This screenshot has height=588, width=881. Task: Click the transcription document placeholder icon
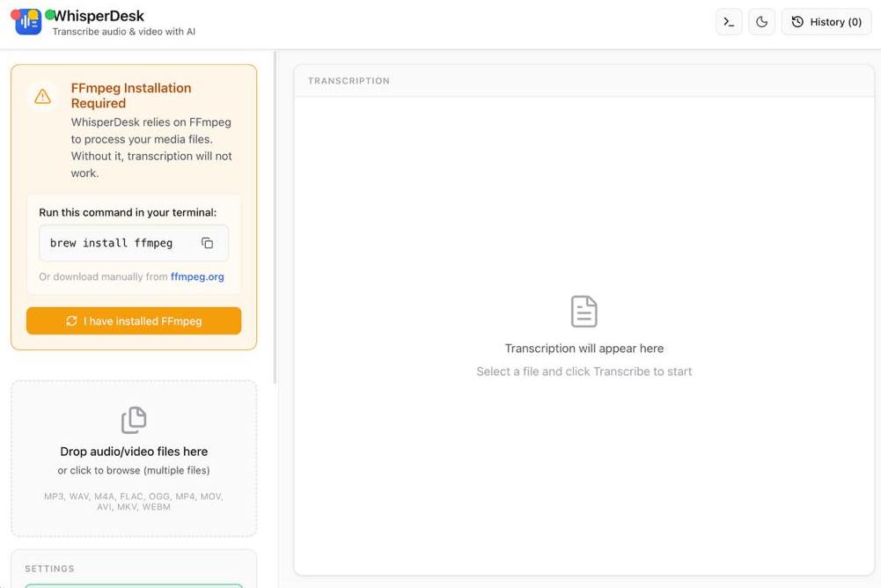[584, 312]
